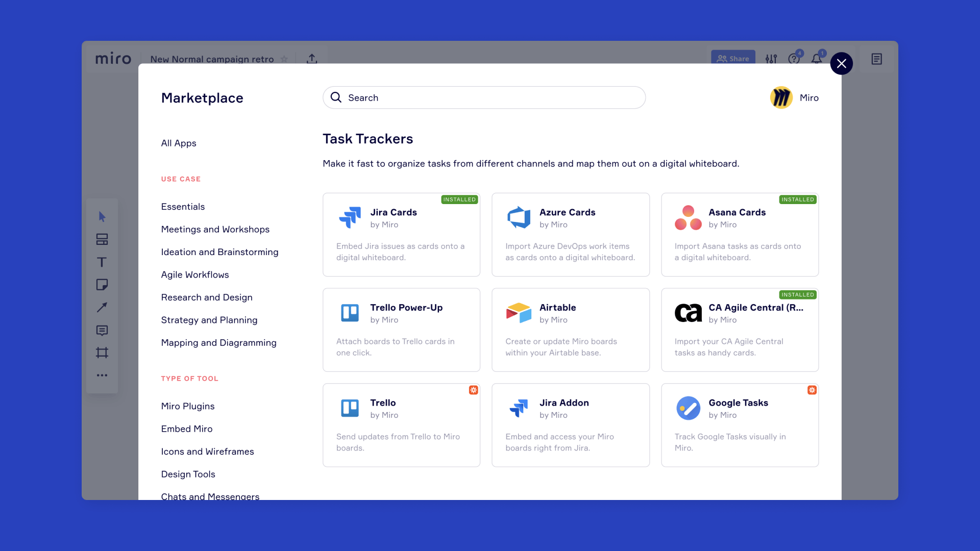Click the Google Tasks app icon
Screen dimensions: 980x551
[x=688, y=408]
